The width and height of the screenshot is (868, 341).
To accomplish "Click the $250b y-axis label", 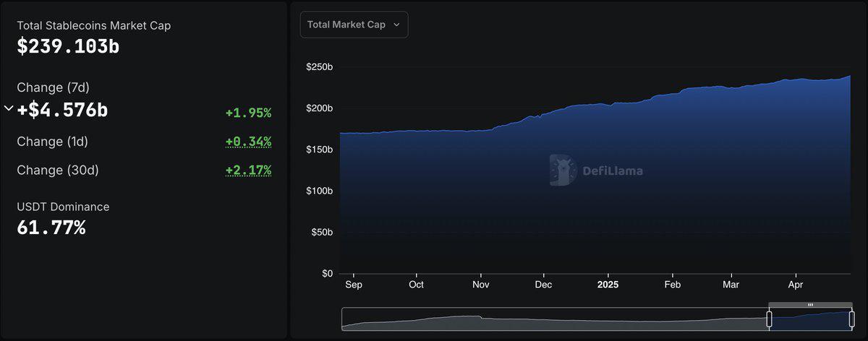I will point(319,67).
